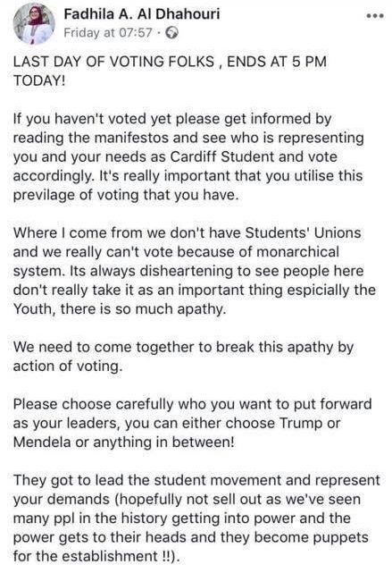Viewport: 392px width, 565px height.
Task: Open Fadhila A. Al Dhahouri's profile name link
Action: (142, 14)
